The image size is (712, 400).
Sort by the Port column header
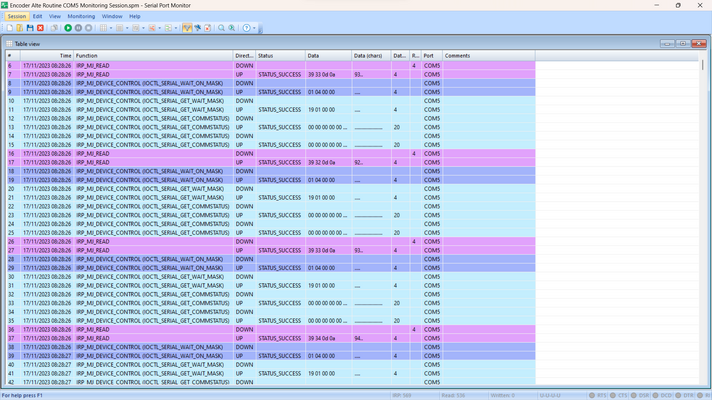click(x=432, y=56)
